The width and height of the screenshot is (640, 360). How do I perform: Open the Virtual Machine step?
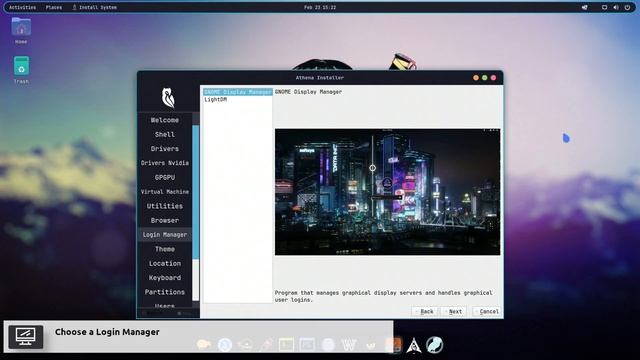(164, 191)
